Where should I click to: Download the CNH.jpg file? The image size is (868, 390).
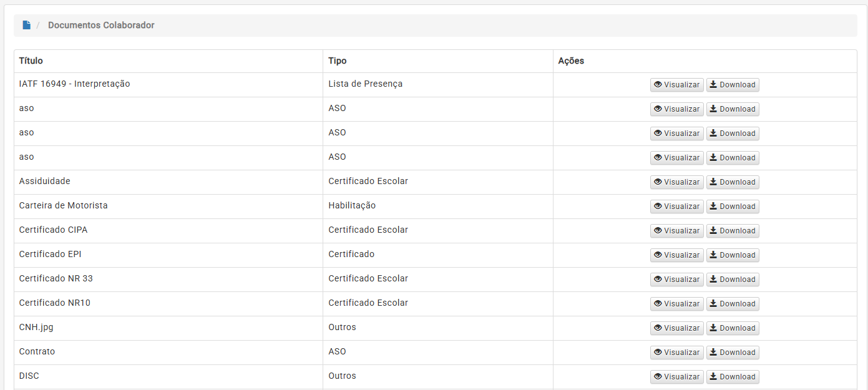pos(732,328)
